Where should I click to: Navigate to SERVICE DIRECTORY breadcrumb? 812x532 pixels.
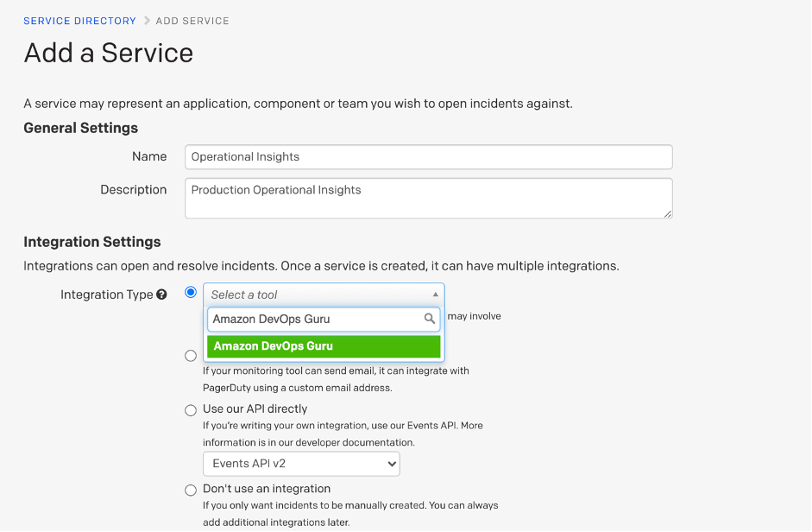pos(79,21)
